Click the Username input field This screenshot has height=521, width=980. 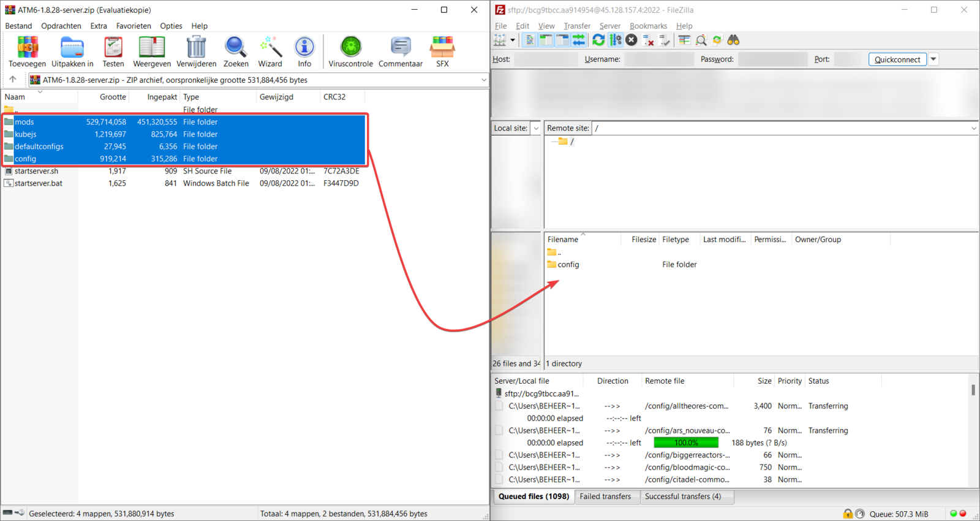[x=658, y=59]
